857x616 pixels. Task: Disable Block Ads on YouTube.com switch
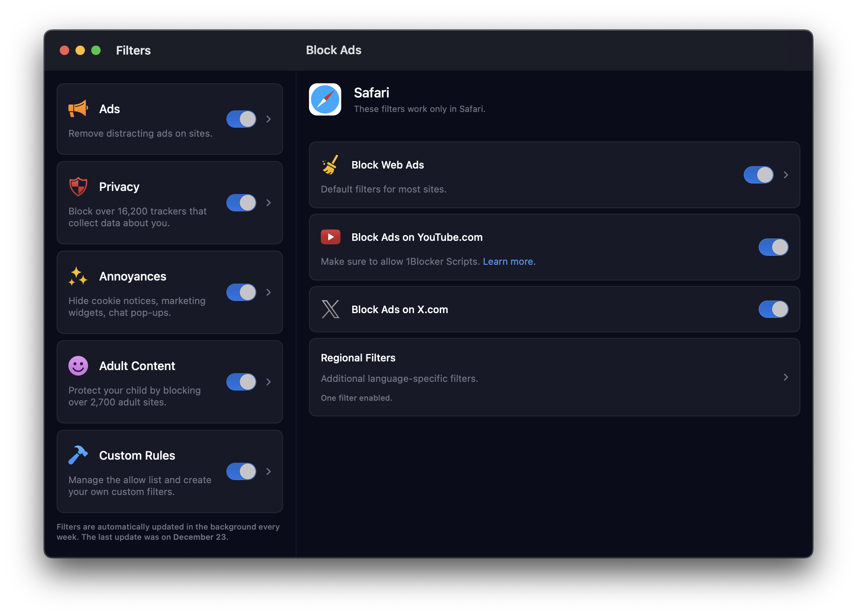point(773,247)
